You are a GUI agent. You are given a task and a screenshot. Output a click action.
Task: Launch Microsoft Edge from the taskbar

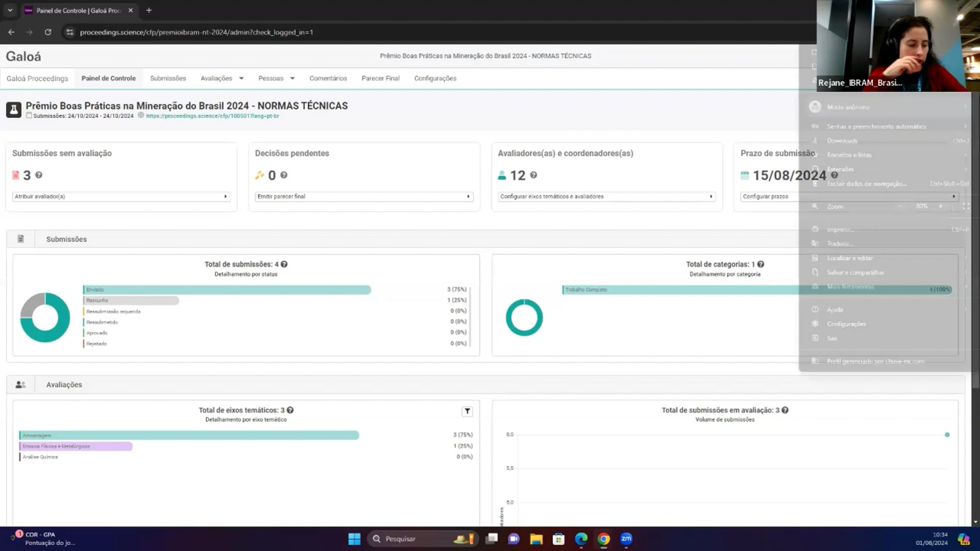581,539
